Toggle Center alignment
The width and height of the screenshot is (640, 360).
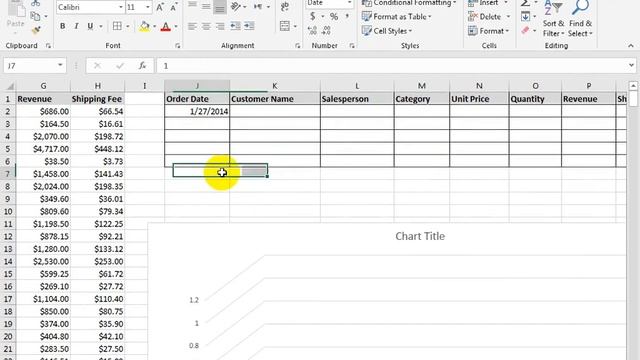[x=206, y=27]
